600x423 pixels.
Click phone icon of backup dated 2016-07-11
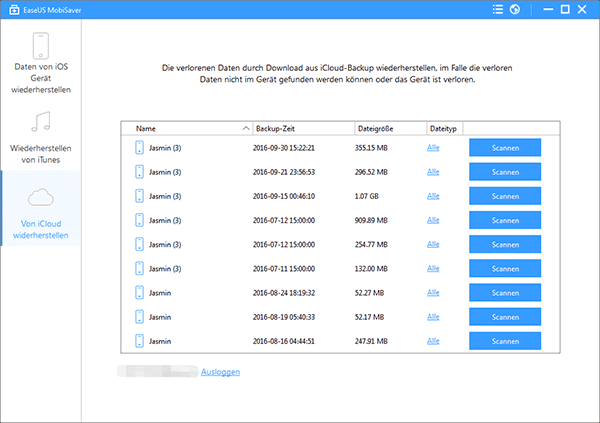point(139,268)
